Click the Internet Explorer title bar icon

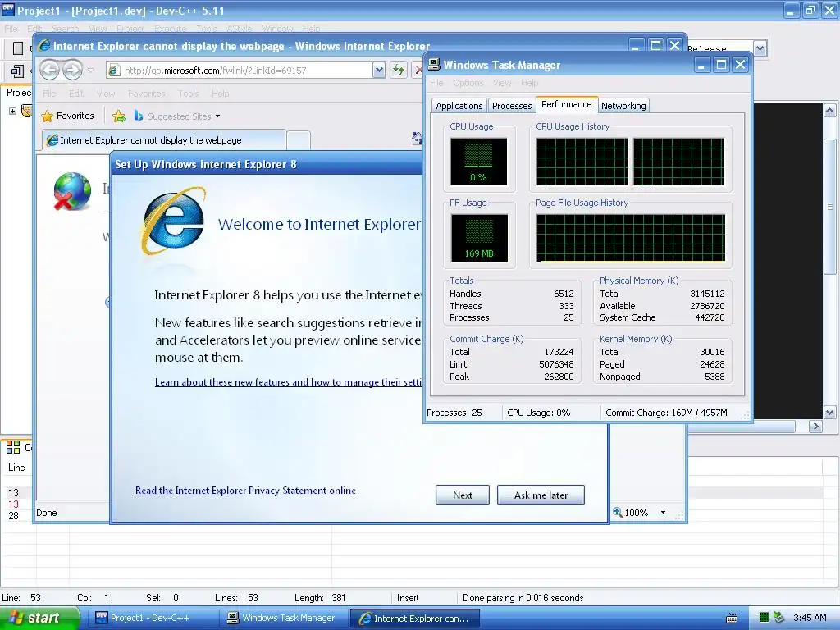[44, 46]
